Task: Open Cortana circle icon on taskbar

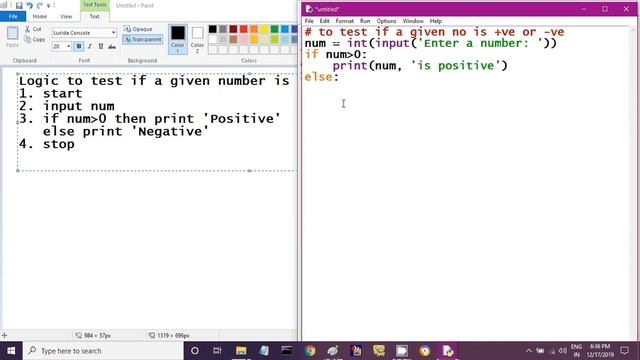Action: (x=195, y=351)
